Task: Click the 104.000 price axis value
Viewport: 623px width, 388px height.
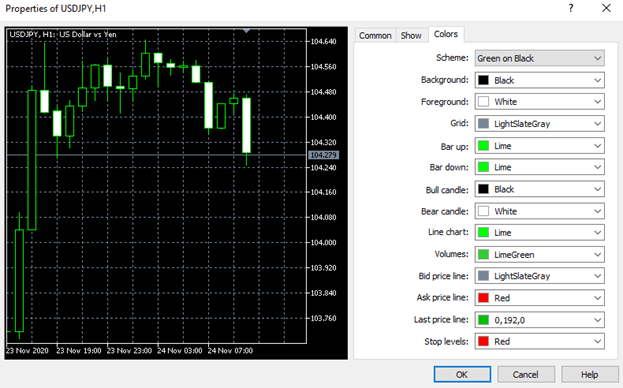Action: 323,242
